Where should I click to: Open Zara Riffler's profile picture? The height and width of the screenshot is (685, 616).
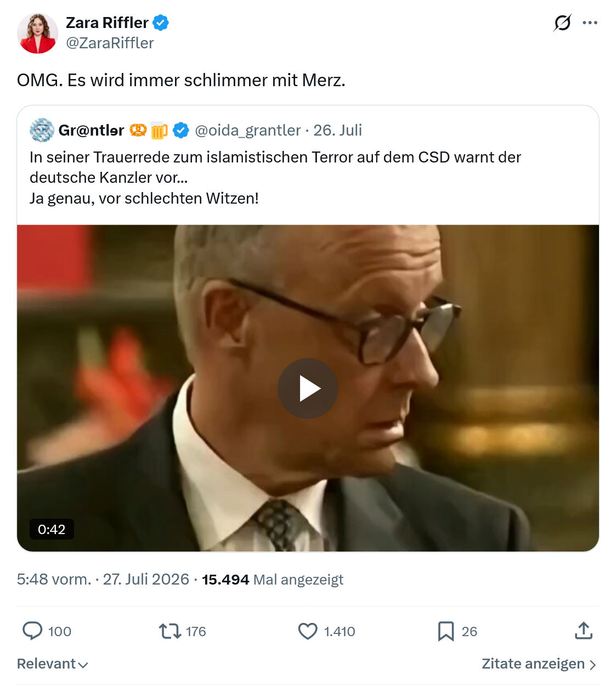tap(37, 33)
